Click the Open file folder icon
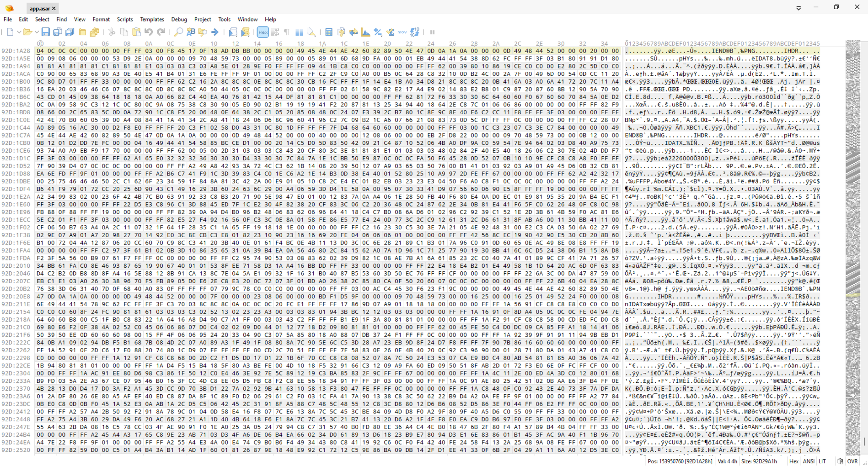The width and height of the screenshot is (868, 466). pos(27,32)
